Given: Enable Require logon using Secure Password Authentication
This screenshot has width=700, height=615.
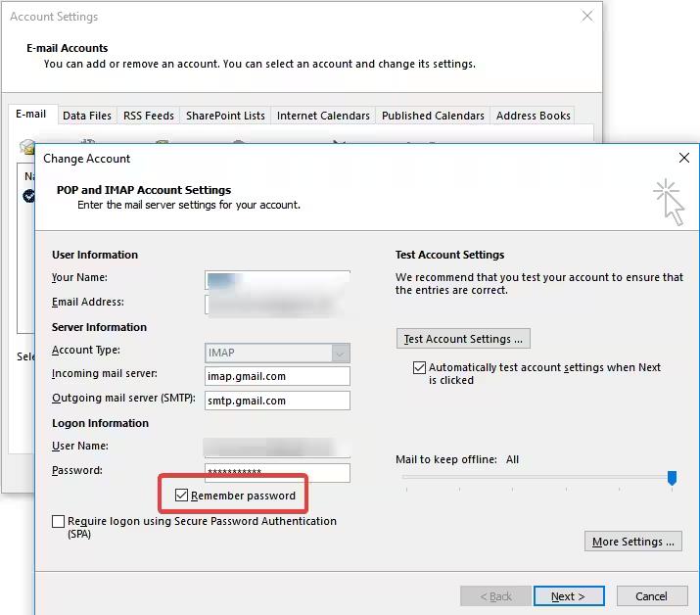Looking at the screenshot, I should pos(58,521).
